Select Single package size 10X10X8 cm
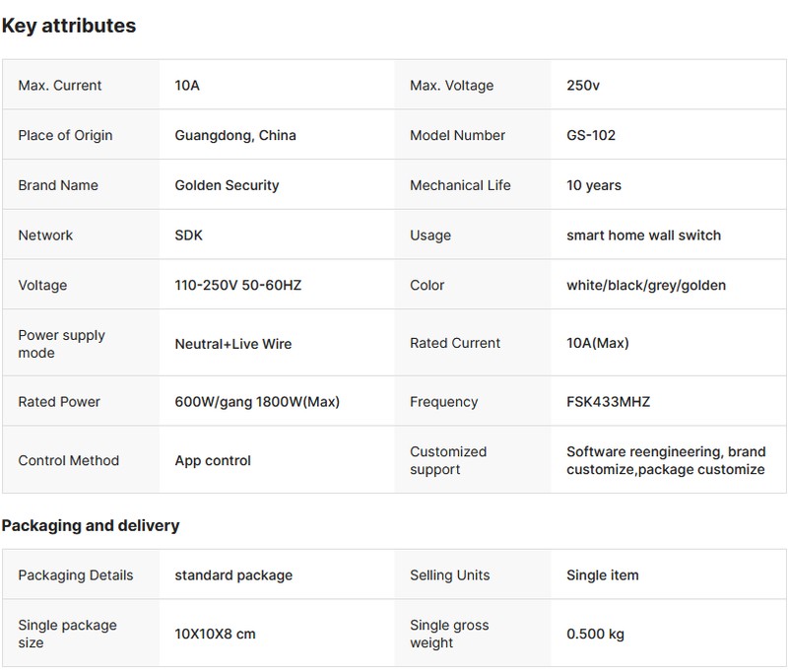This screenshot has height=672, width=788. pos(215,634)
